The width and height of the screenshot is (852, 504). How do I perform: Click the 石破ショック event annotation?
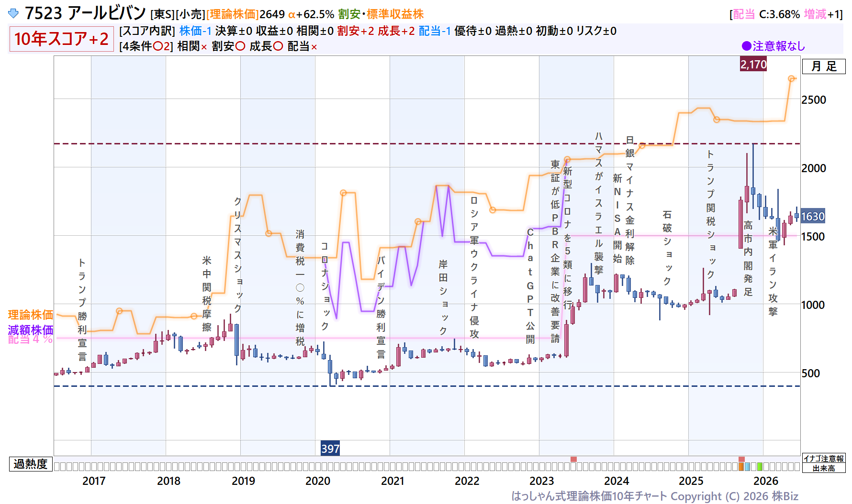[667, 248]
